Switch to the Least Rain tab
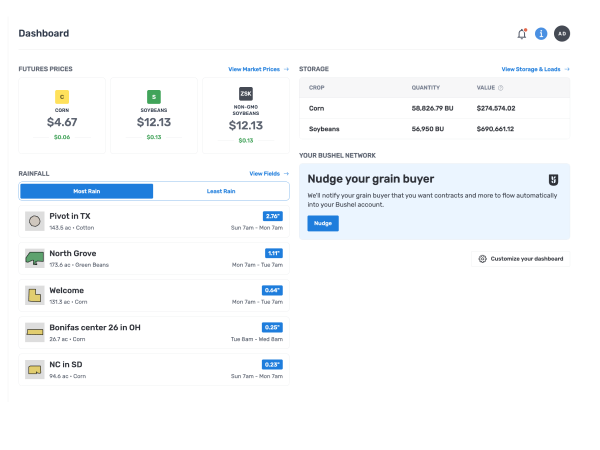The height and width of the screenshot is (450, 600). 221,191
